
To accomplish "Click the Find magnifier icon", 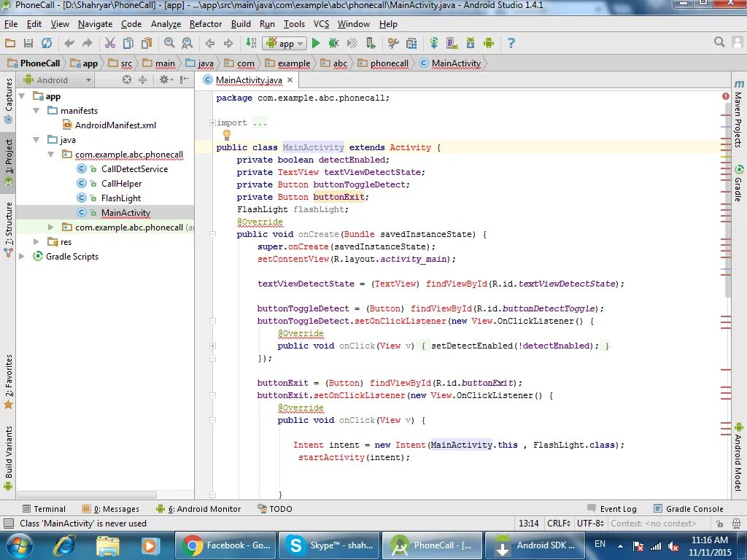I will (169, 43).
